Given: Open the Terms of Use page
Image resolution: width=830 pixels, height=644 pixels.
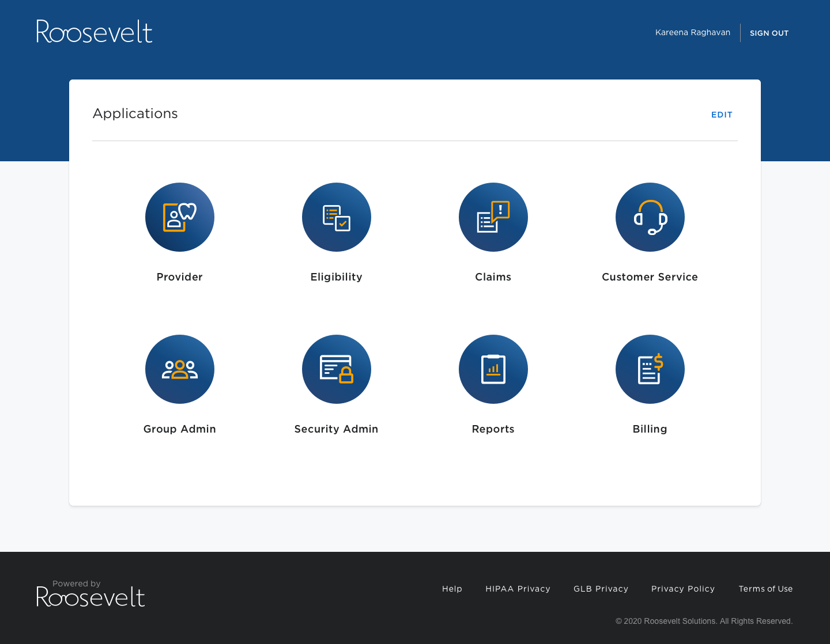Looking at the screenshot, I should [765, 589].
